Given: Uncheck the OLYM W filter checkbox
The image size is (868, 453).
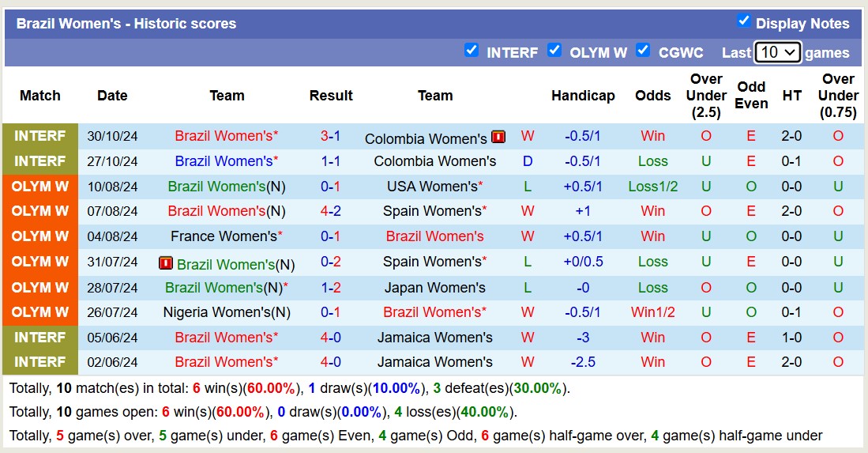Looking at the screenshot, I should click(x=554, y=50).
